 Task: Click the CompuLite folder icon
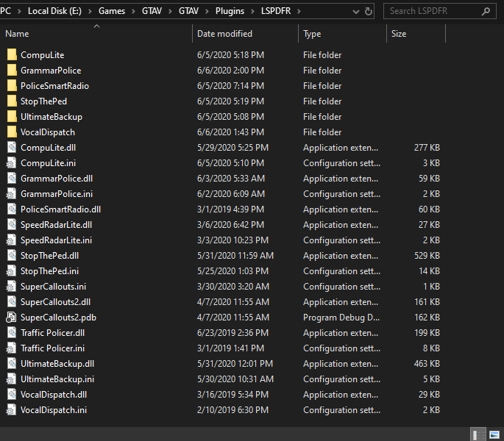(12, 55)
